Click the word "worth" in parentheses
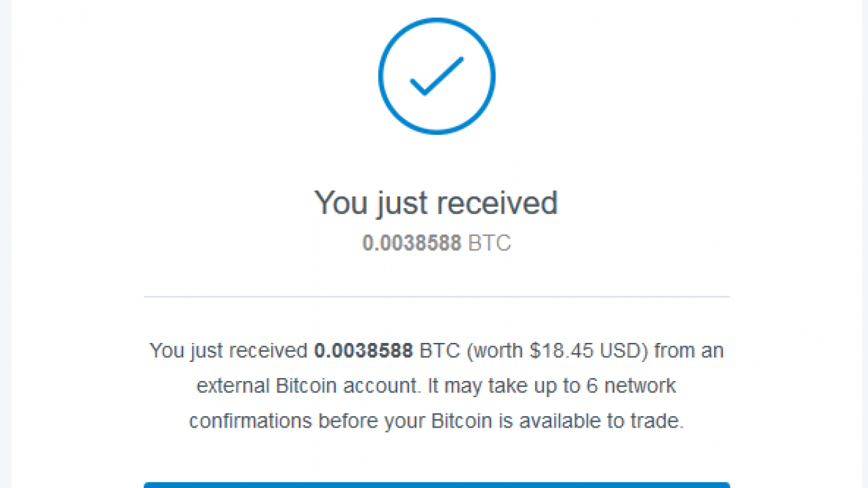Viewport: 868px width, 488px height. pos(496,351)
